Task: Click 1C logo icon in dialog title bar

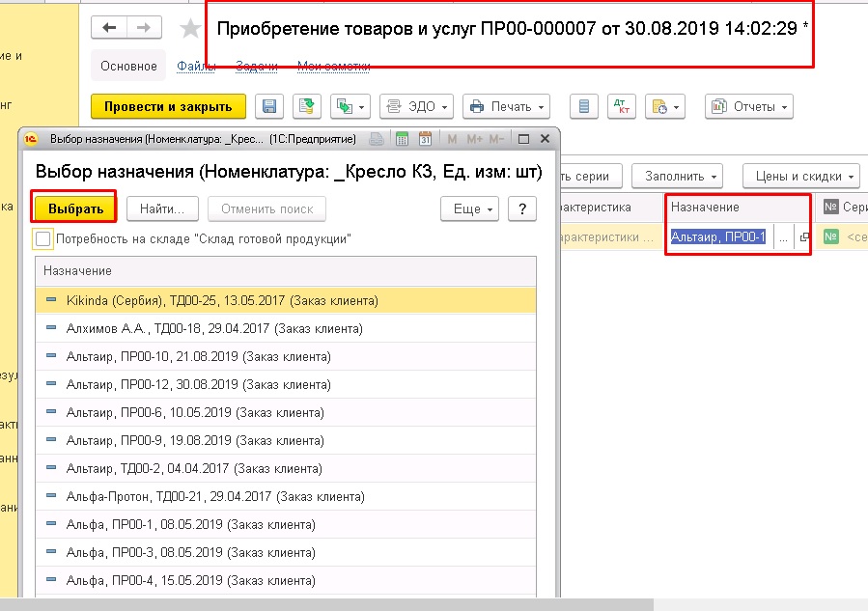Action: point(31,139)
